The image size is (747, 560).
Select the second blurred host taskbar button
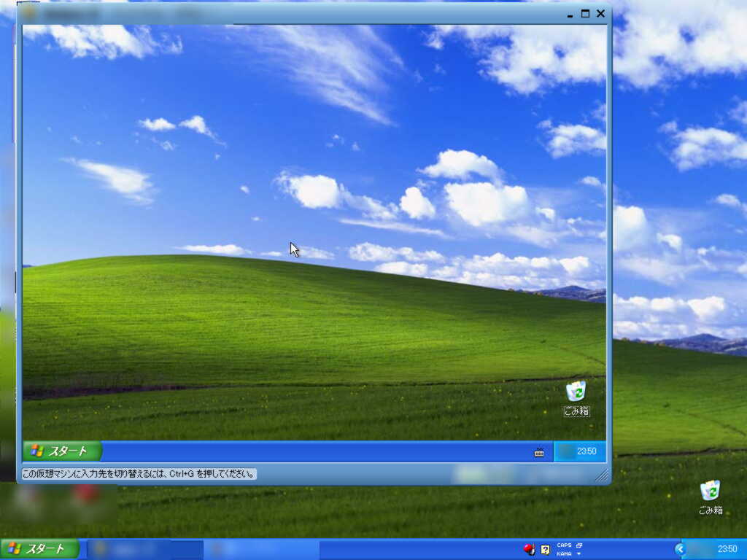coord(261,549)
